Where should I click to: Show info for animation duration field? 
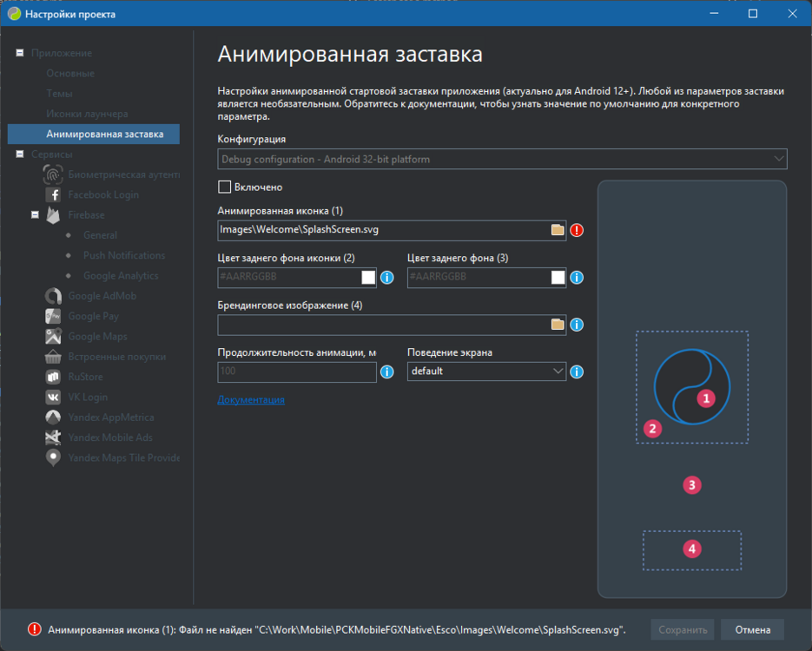[386, 372]
